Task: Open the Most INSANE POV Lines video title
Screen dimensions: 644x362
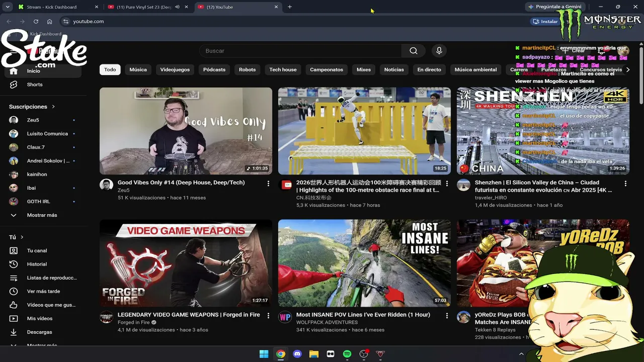Action: (x=363, y=315)
